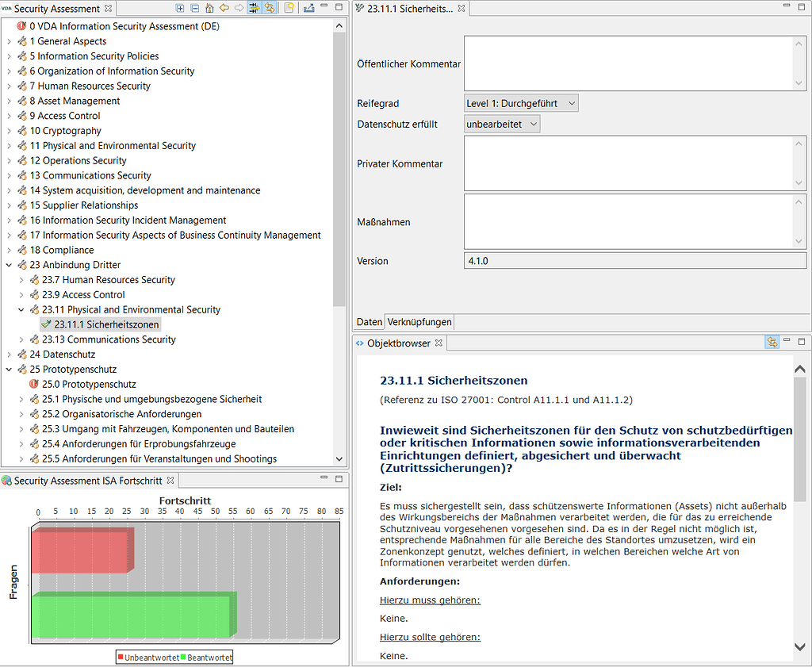
Task: Switch to the Verknüpfungen tab
Action: (419, 322)
